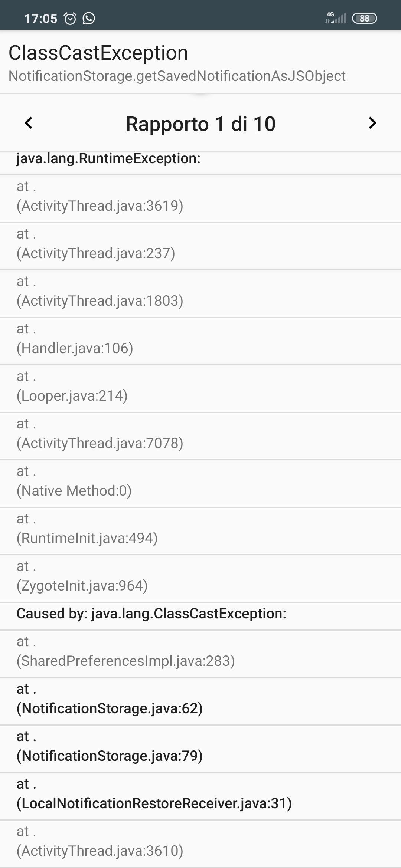The image size is (401, 868).
Task: Tap Rapporto 1 di 10 label
Action: point(200,124)
